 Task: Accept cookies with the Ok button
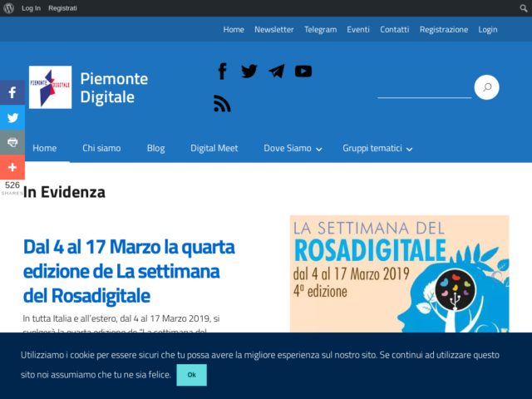coord(191,375)
